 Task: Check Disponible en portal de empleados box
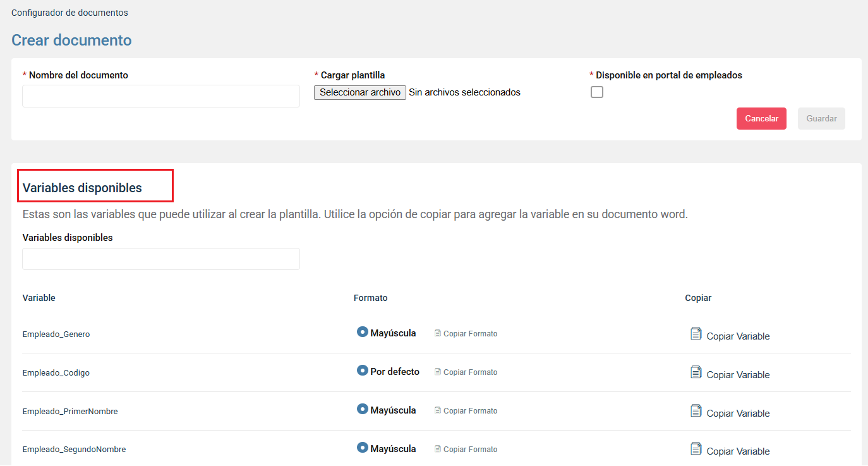pos(597,92)
